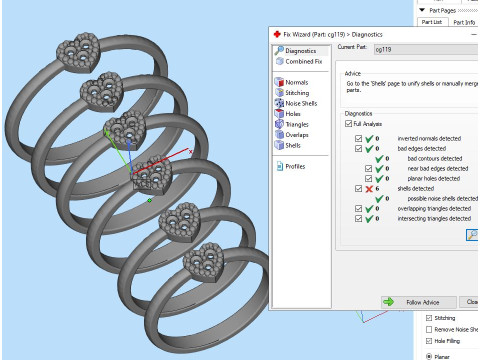Toggle overlapping triangles detected checkbox

point(358,208)
